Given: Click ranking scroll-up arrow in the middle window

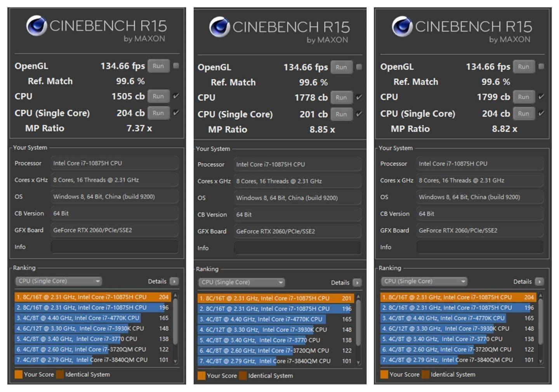Looking at the screenshot, I should click(358, 297).
